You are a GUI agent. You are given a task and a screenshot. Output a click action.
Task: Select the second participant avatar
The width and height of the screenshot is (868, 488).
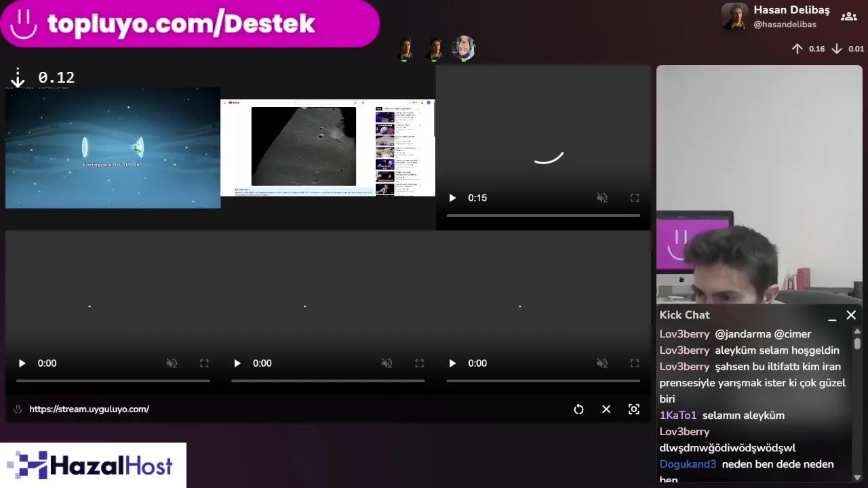434,49
